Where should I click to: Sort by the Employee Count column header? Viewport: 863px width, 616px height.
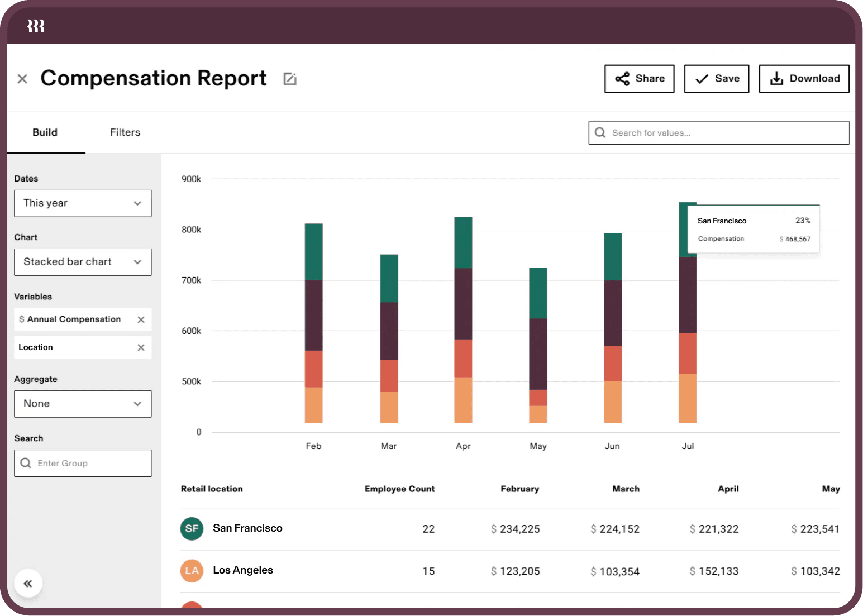pyautogui.click(x=399, y=489)
